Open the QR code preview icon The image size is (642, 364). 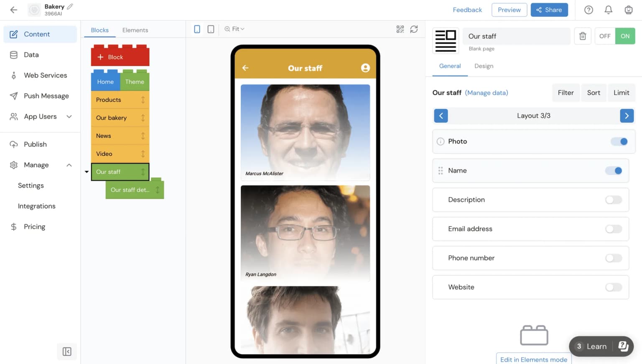point(400,29)
